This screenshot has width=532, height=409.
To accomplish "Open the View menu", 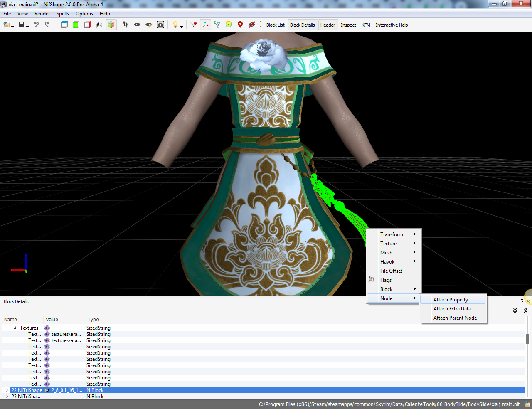I will coord(22,14).
